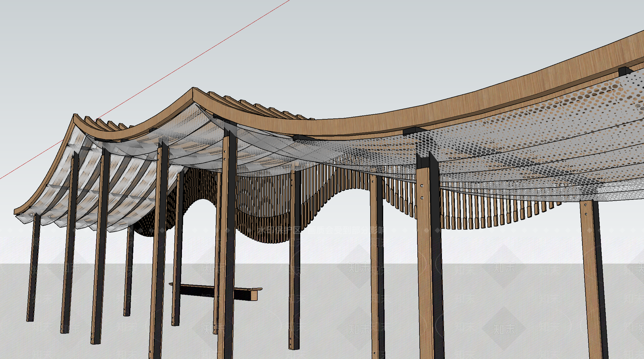
Task: Click the rightmost wooden support column
Action: [594, 279]
